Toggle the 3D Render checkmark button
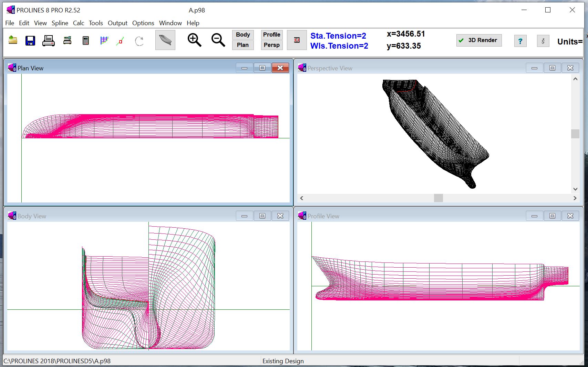 (479, 40)
